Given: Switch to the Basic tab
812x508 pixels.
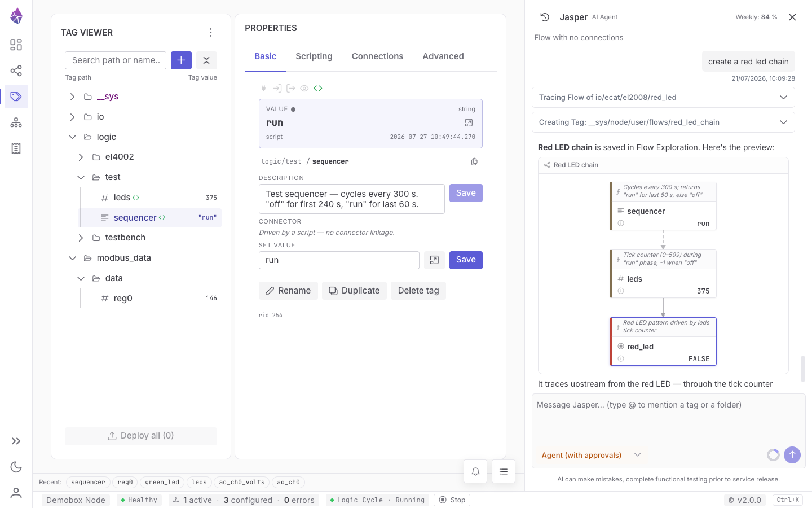Looking at the screenshot, I should click(265, 56).
